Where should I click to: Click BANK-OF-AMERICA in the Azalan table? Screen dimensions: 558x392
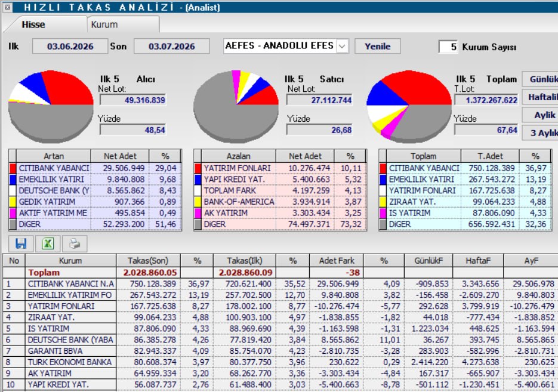239,202
